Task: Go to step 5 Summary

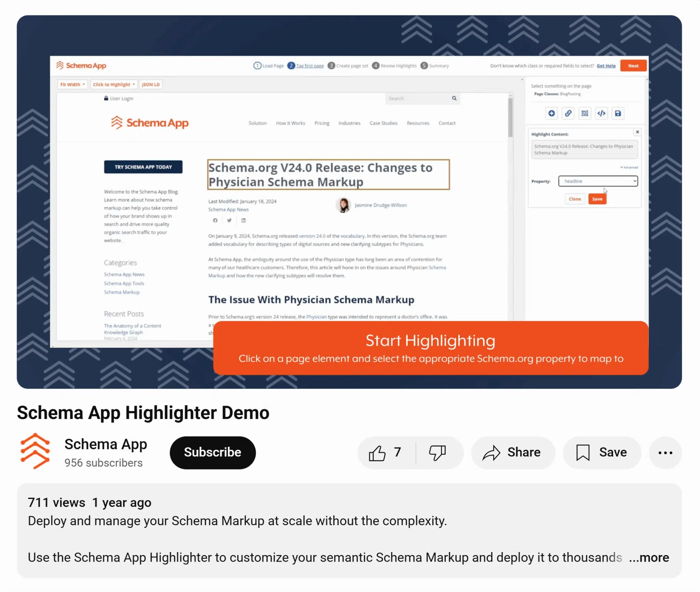Action: click(434, 66)
